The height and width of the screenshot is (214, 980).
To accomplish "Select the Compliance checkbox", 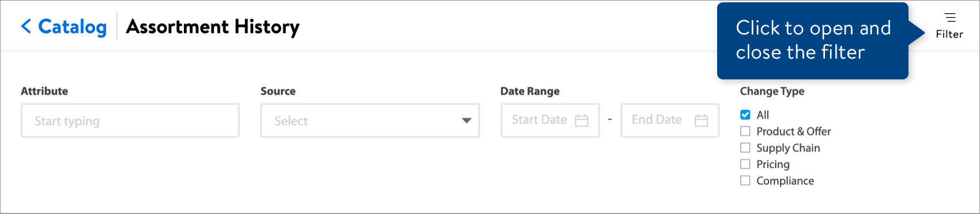I will [745, 181].
